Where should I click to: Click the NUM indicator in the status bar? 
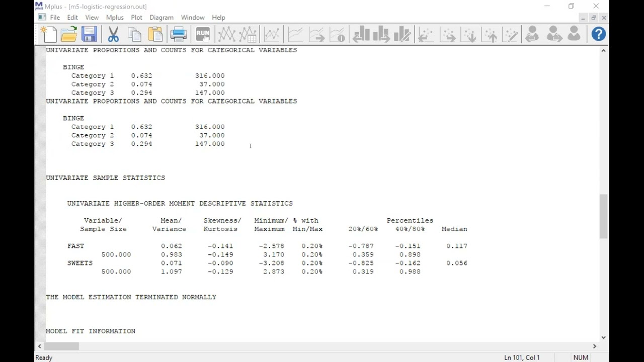coord(581,357)
